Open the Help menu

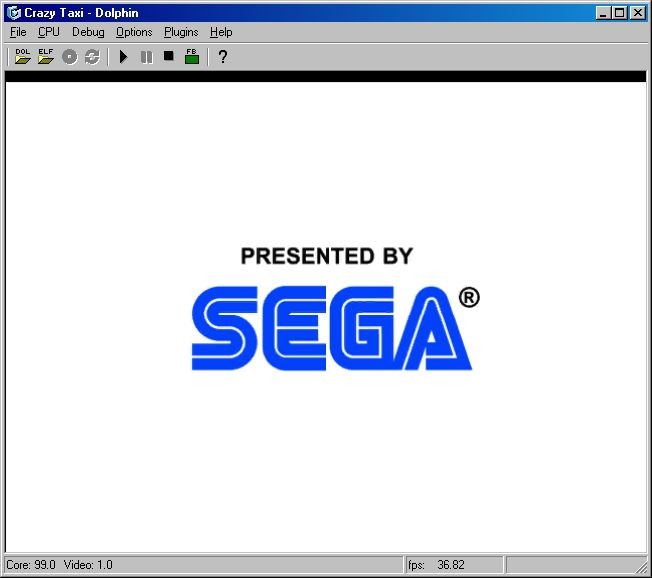[x=221, y=32]
